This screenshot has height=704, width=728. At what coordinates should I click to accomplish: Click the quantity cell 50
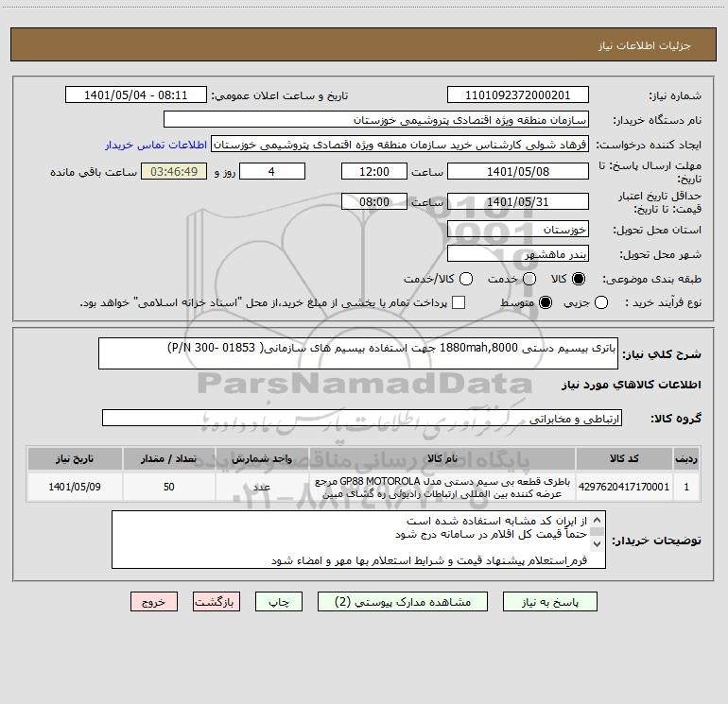pyautogui.click(x=168, y=487)
